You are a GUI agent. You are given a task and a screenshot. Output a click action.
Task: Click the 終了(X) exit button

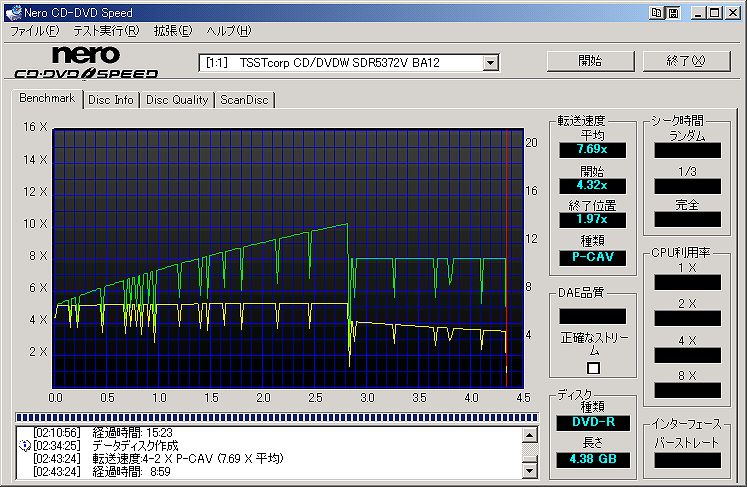coord(686,61)
